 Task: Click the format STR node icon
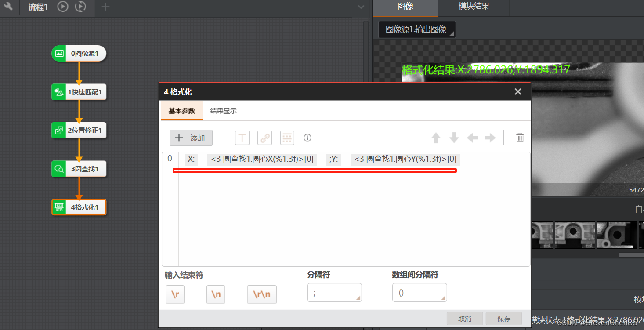click(x=59, y=207)
